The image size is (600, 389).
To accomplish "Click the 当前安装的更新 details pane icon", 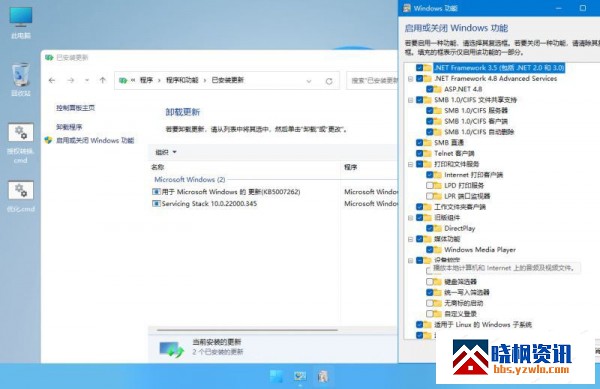I will tap(171, 348).
